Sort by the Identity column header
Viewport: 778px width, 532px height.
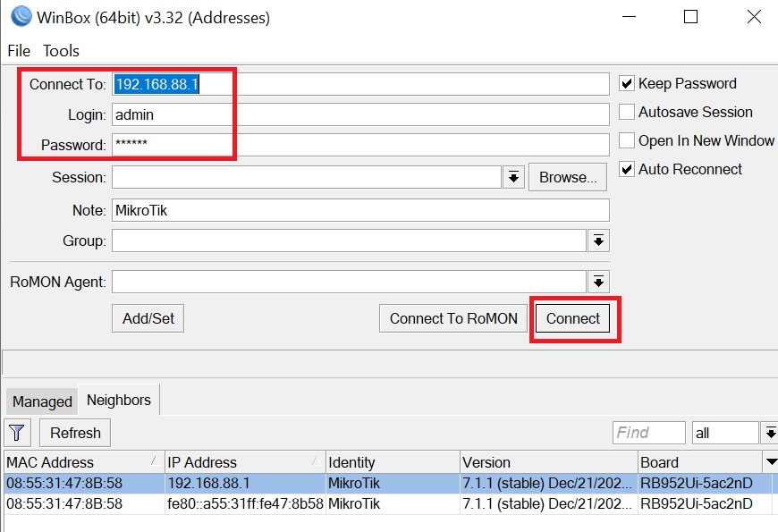pyautogui.click(x=393, y=462)
